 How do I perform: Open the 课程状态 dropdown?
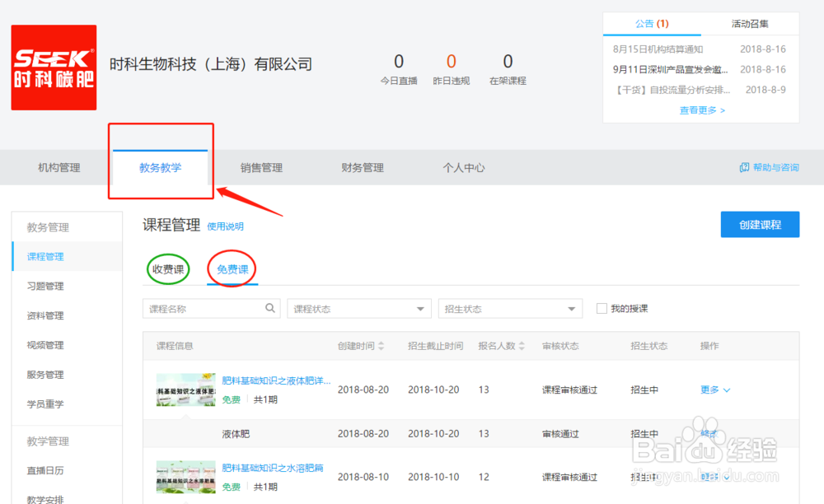pos(359,309)
